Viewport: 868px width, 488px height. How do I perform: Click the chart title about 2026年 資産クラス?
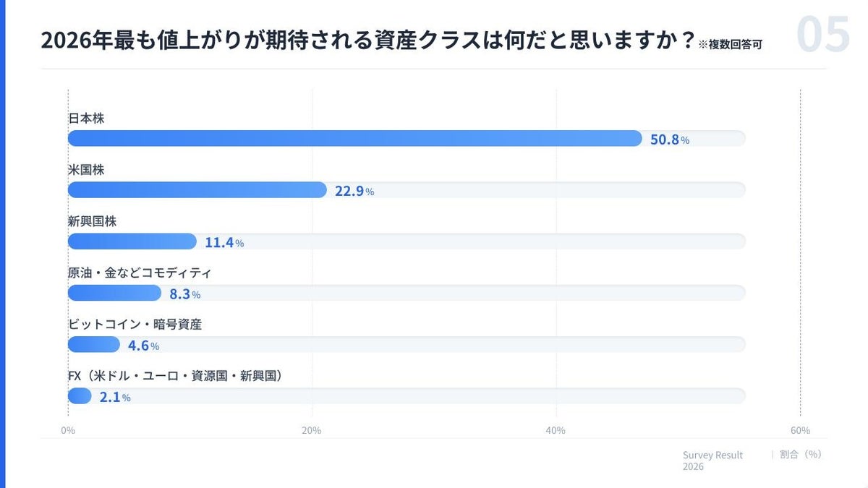pos(362,41)
